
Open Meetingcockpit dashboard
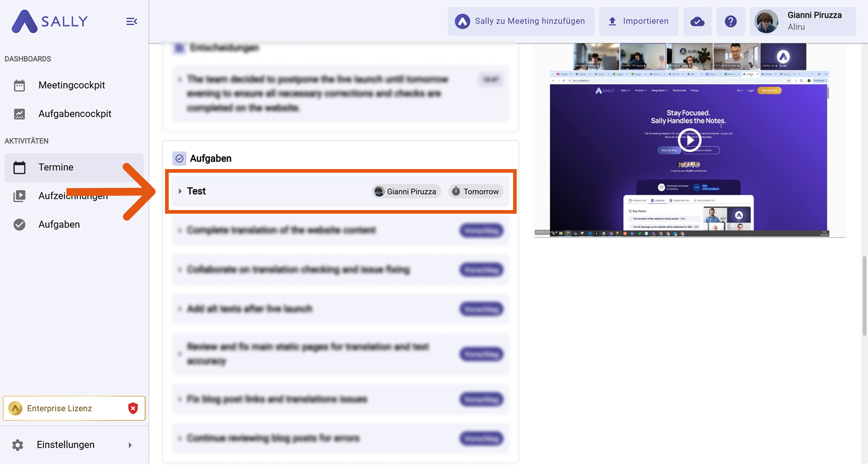click(x=74, y=85)
